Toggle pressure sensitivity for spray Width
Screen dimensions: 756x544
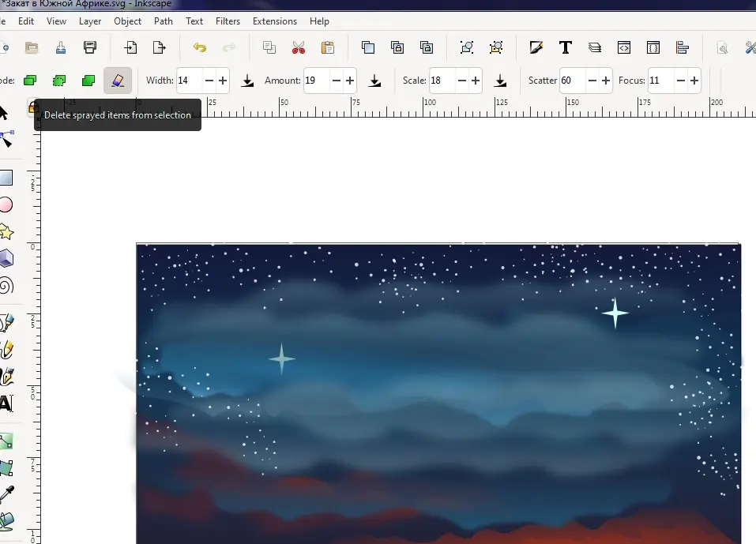[x=247, y=81]
